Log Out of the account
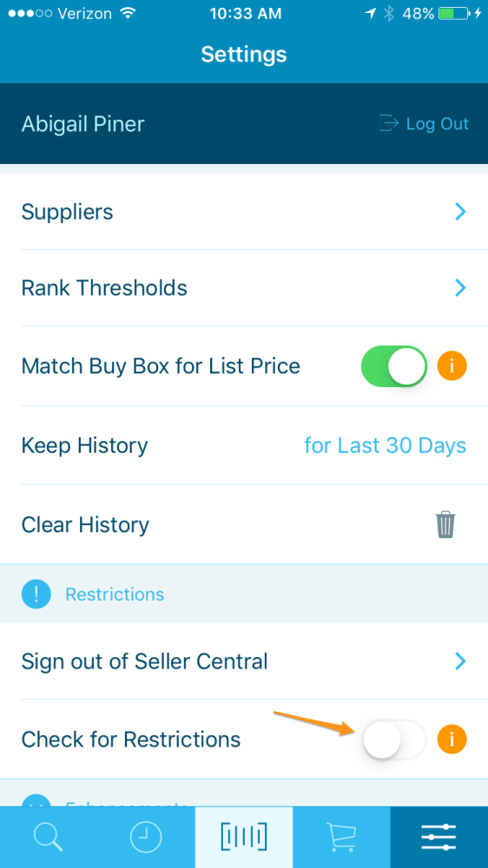The image size is (488, 868). coord(425,123)
